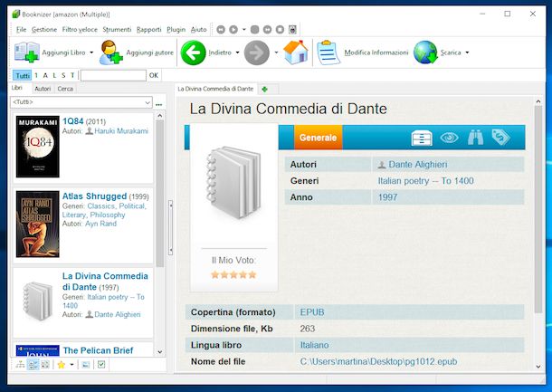
Task: Expand the Indietro history dropdown arrow
Action: point(237,53)
